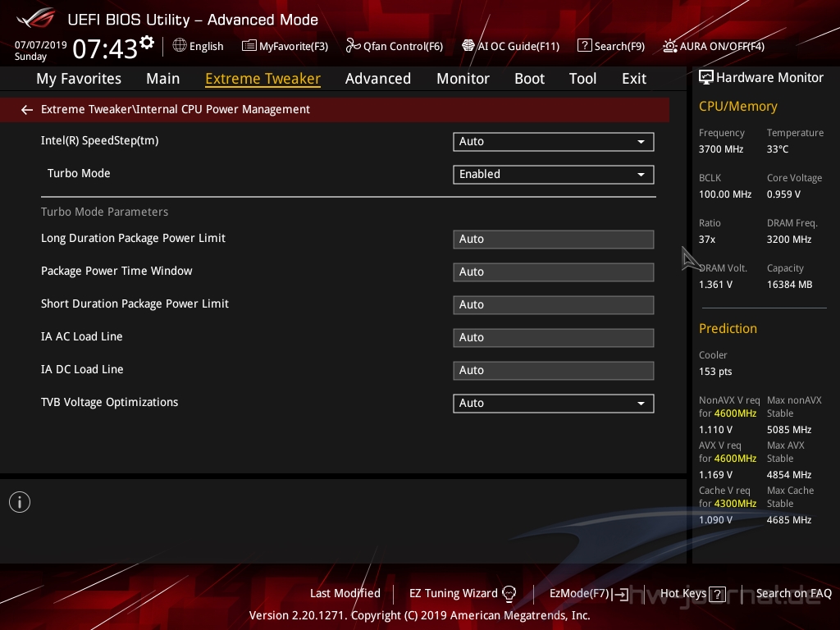Click the 07:43 clock display
The width and height of the screenshot is (840, 630).
tap(105, 48)
